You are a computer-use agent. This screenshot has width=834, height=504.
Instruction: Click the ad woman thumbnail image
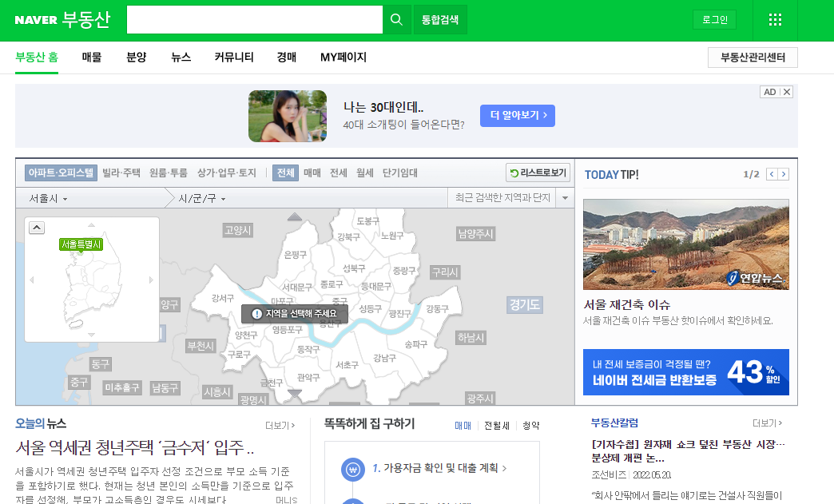(288, 116)
